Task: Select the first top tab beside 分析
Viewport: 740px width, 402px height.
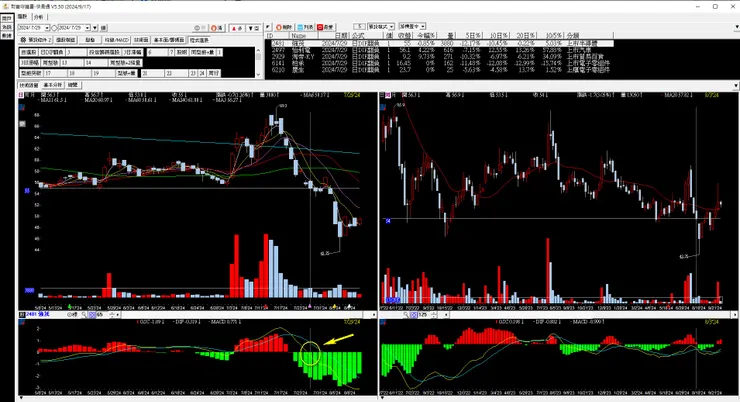Action: [23, 17]
